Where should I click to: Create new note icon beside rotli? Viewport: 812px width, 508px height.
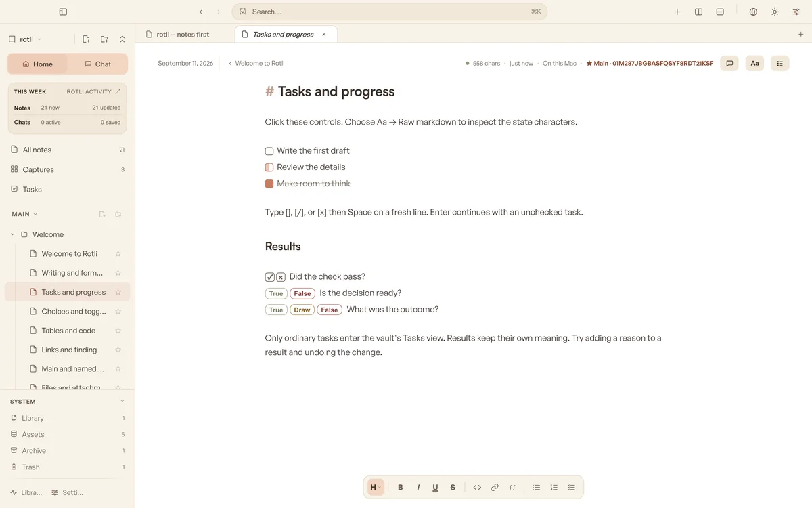click(86, 39)
